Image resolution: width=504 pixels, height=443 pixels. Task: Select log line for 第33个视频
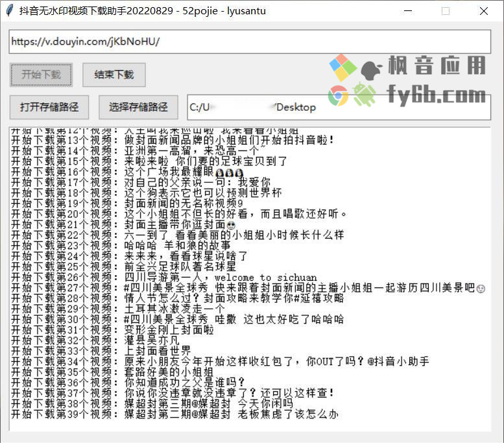pyautogui.click(x=101, y=351)
